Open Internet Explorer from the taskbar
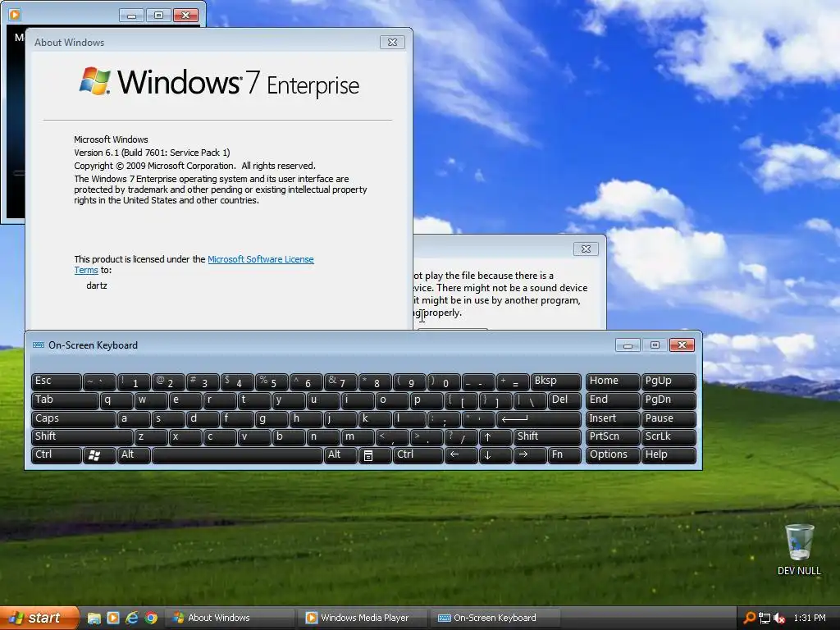Screen dimensions: 840x630 [x=132, y=618]
